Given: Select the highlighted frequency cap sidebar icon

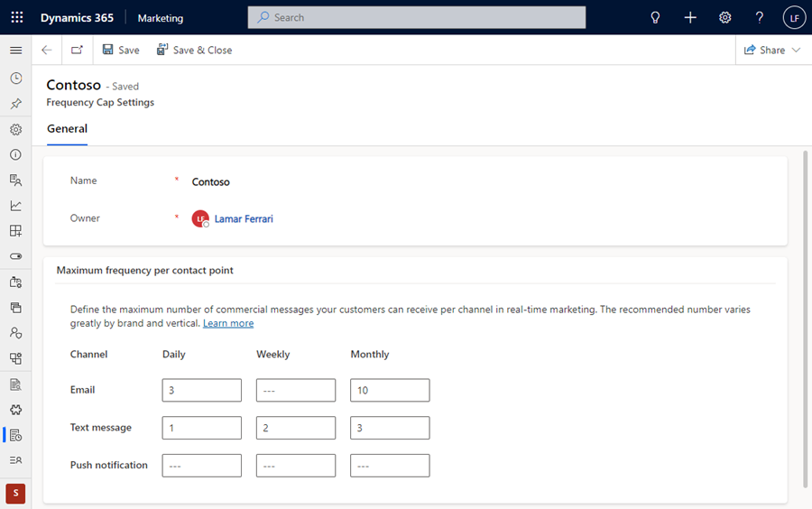Looking at the screenshot, I should point(16,435).
